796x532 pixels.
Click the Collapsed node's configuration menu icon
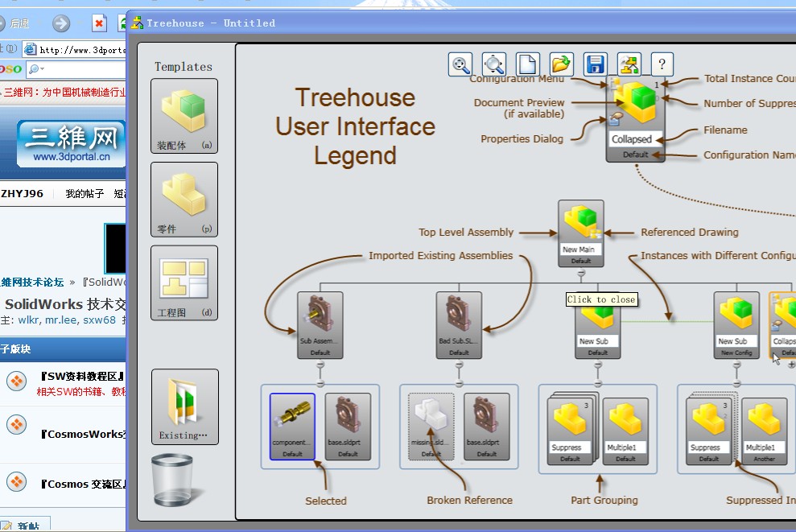click(x=615, y=83)
